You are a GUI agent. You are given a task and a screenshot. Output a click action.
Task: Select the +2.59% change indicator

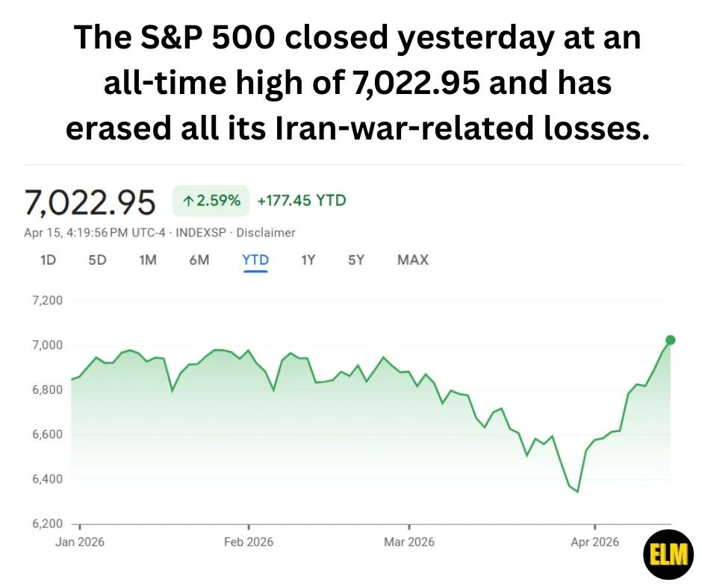(213, 201)
